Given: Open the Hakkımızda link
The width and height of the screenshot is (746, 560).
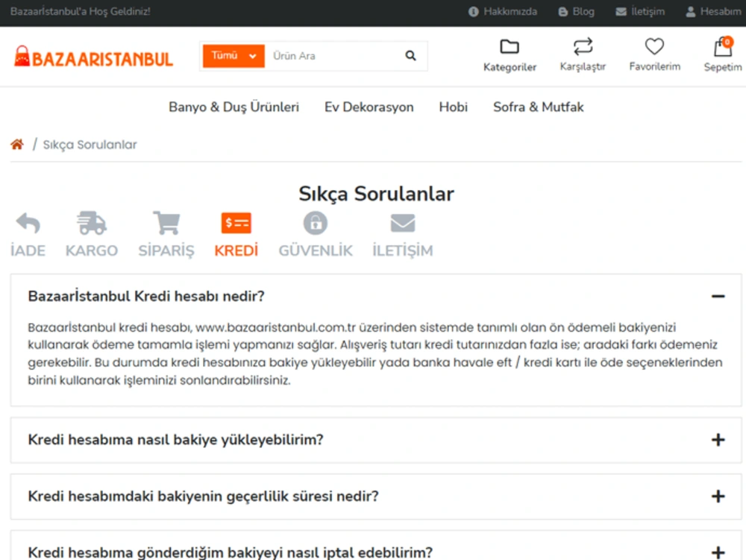Looking at the screenshot, I should (x=510, y=11).
